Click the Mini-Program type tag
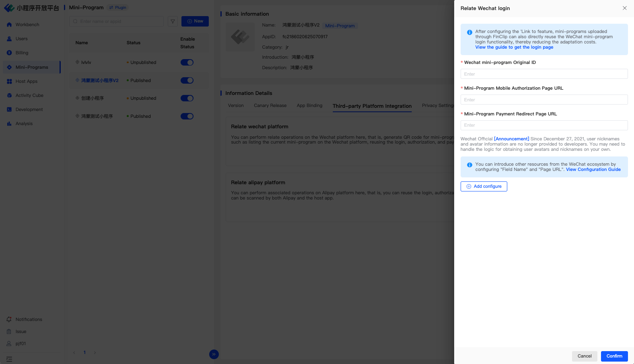Image resolution: width=634 pixels, height=364 pixels. pos(340,26)
